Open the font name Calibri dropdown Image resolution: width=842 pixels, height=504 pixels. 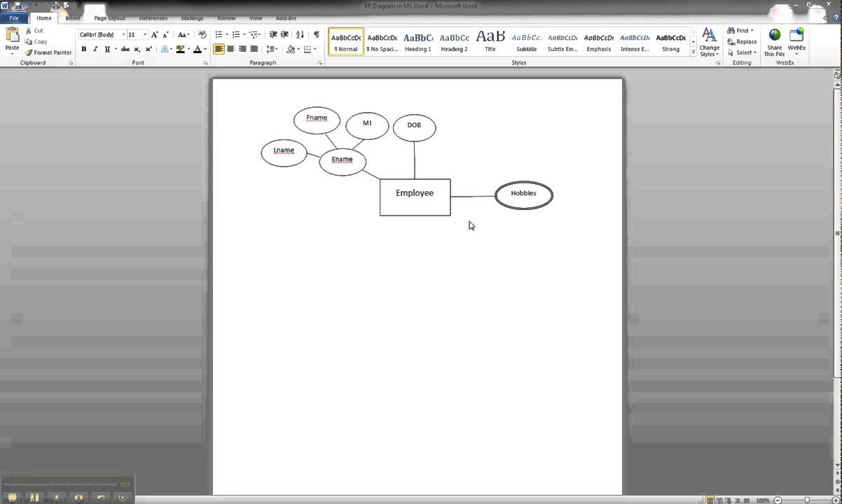click(123, 34)
